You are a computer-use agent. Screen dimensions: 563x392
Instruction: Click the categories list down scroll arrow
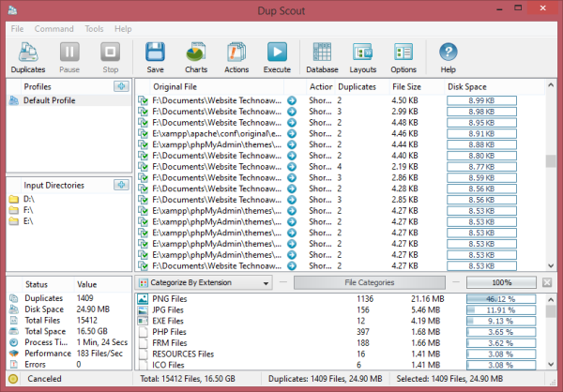click(x=551, y=365)
